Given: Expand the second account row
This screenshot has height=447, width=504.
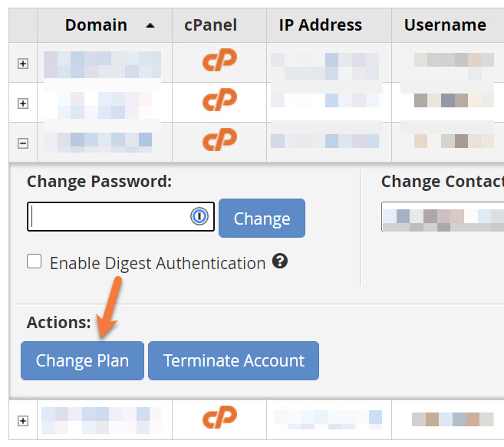Looking at the screenshot, I should tap(23, 103).
